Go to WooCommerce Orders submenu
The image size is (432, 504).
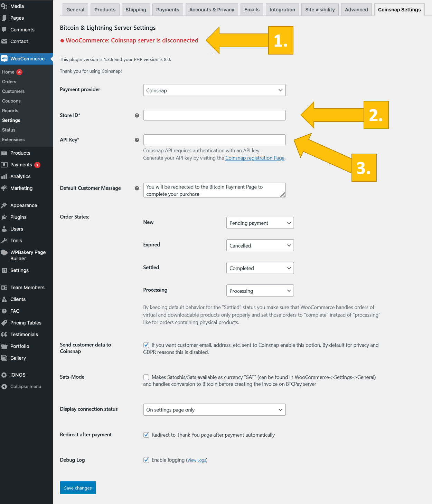click(x=9, y=82)
